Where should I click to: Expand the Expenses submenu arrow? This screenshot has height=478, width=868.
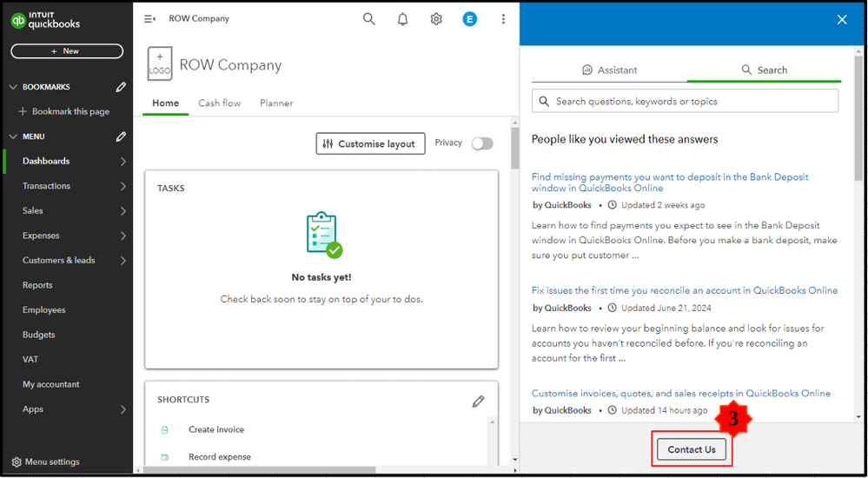pyautogui.click(x=123, y=236)
